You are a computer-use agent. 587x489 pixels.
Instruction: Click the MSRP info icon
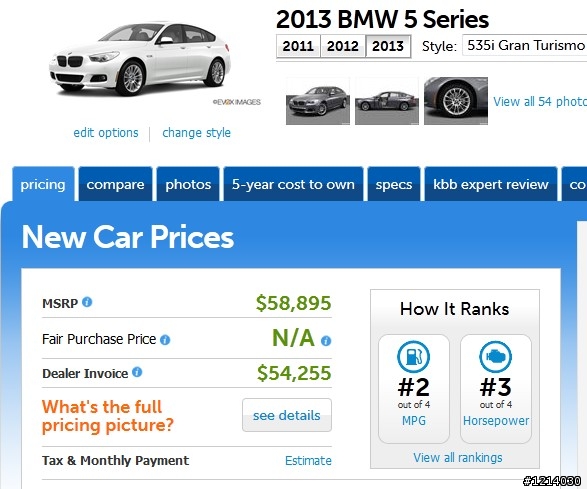[87, 302]
